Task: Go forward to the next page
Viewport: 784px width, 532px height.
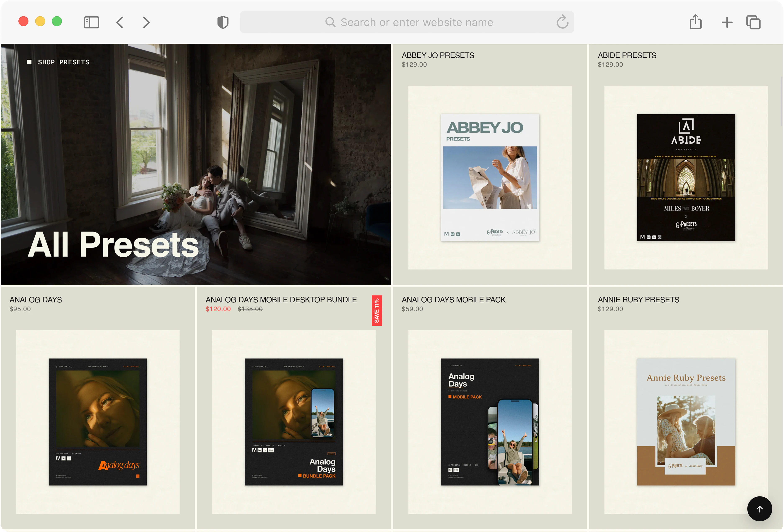Action: [x=146, y=22]
